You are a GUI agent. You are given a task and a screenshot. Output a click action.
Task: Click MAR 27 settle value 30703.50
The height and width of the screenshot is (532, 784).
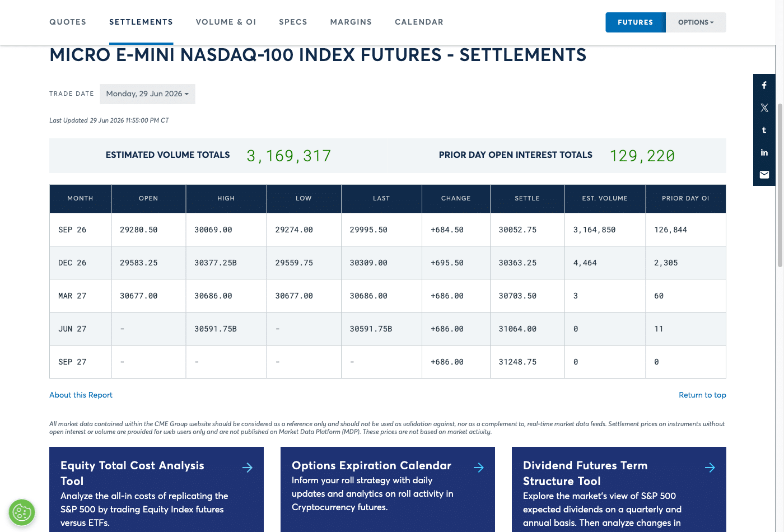[x=517, y=296]
